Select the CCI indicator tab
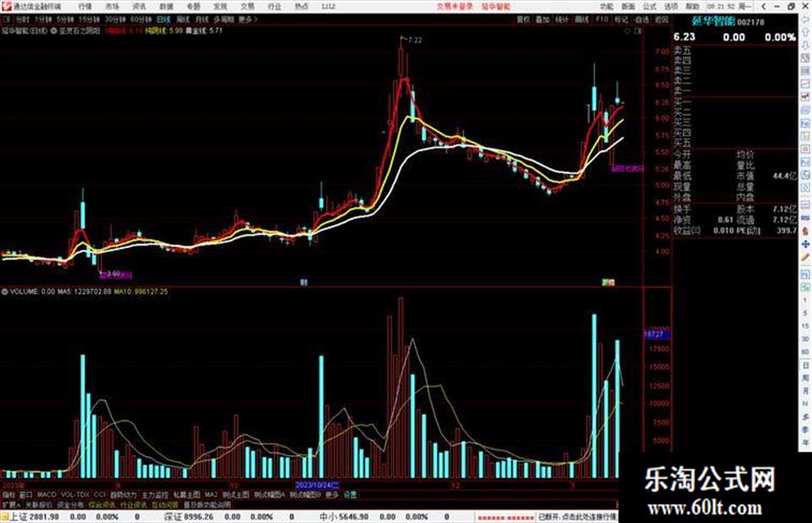 100,495
